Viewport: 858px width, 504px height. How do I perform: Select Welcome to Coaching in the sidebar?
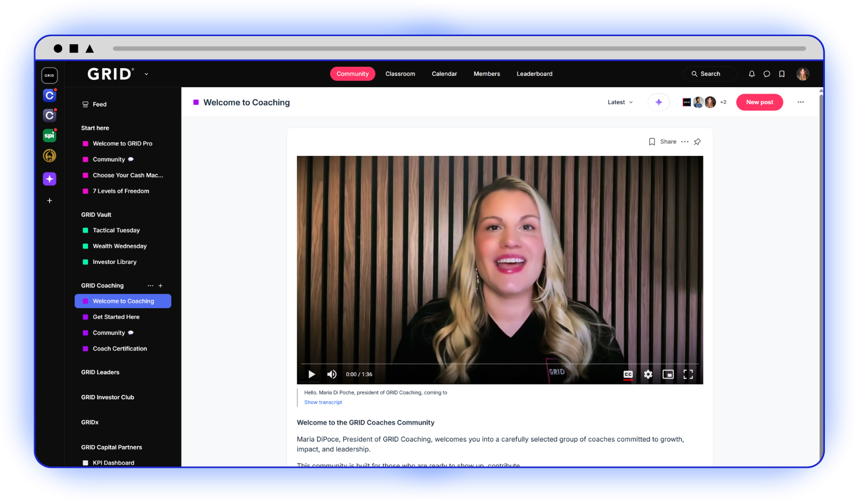tap(123, 301)
